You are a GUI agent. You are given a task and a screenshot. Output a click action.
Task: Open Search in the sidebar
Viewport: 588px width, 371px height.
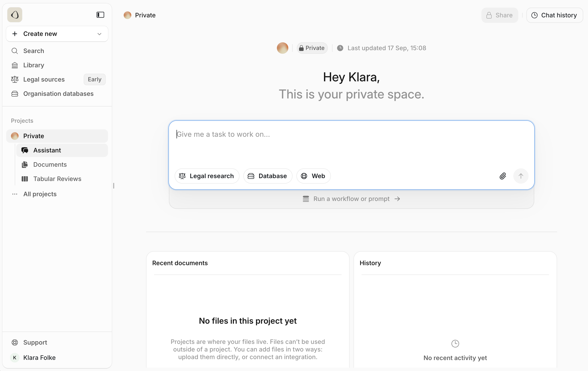pos(34,51)
